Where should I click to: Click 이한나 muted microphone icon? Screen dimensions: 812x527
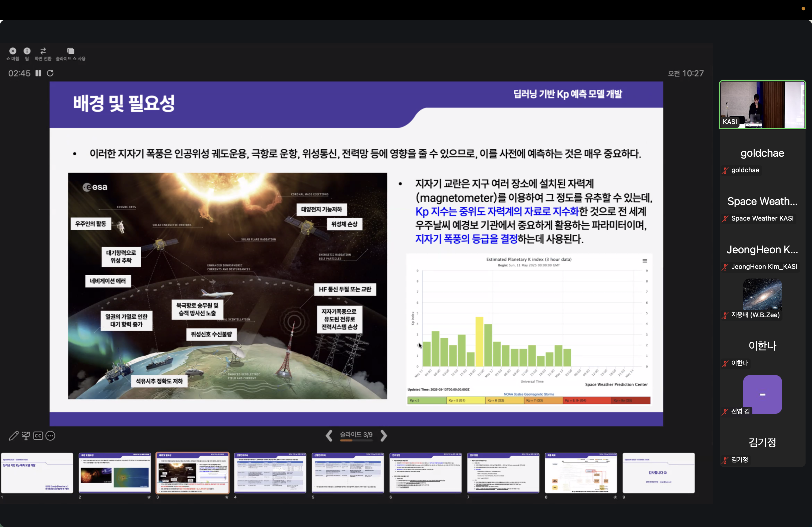click(x=725, y=363)
